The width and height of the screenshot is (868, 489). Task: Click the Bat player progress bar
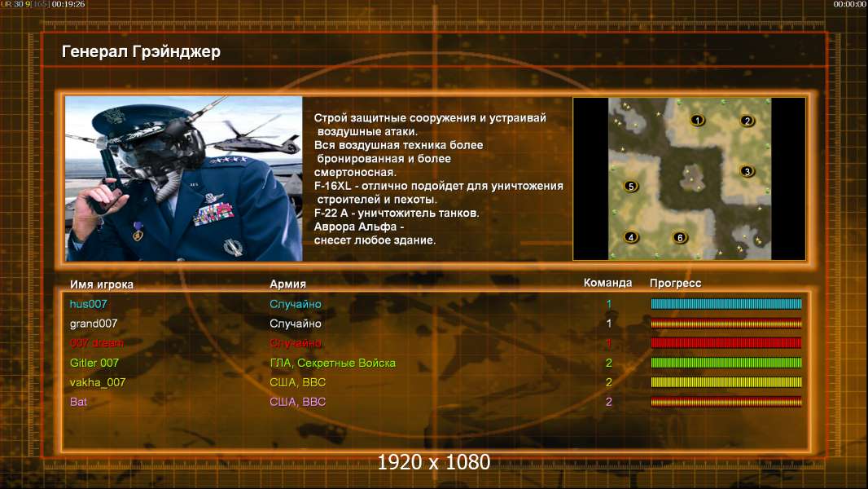[726, 402]
